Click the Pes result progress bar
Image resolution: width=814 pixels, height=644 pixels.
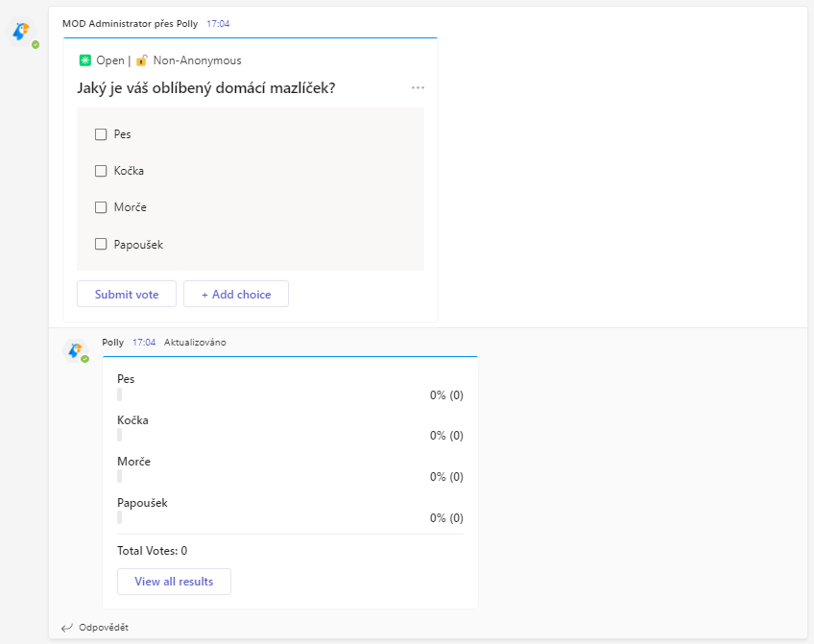120,394
